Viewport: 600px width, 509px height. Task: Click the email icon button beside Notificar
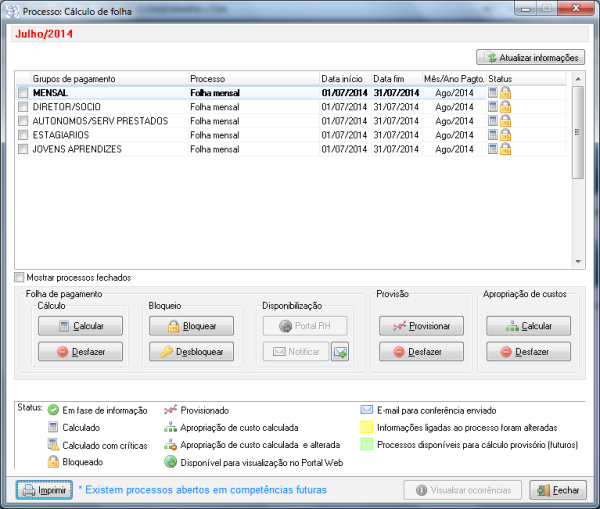[x=340, y=351]
